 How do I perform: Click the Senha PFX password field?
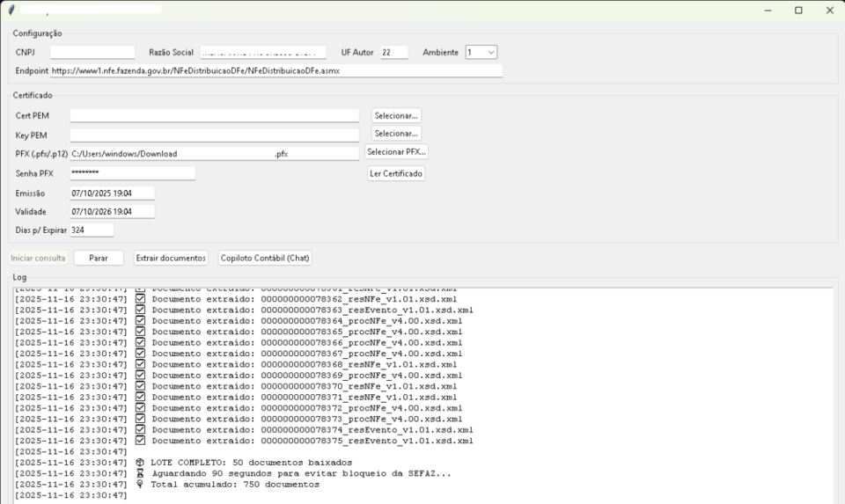point(133,173)
